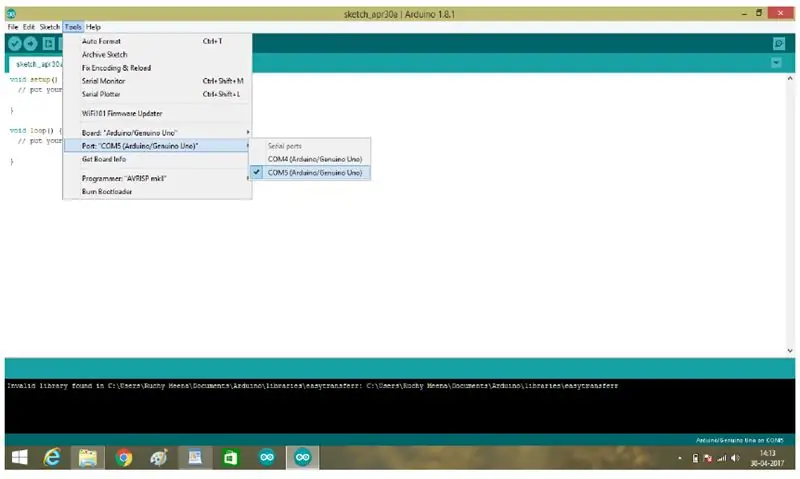Open Serial Monitor from Tools menu
Screen dimensions: 800x479
tap(157, 81)
